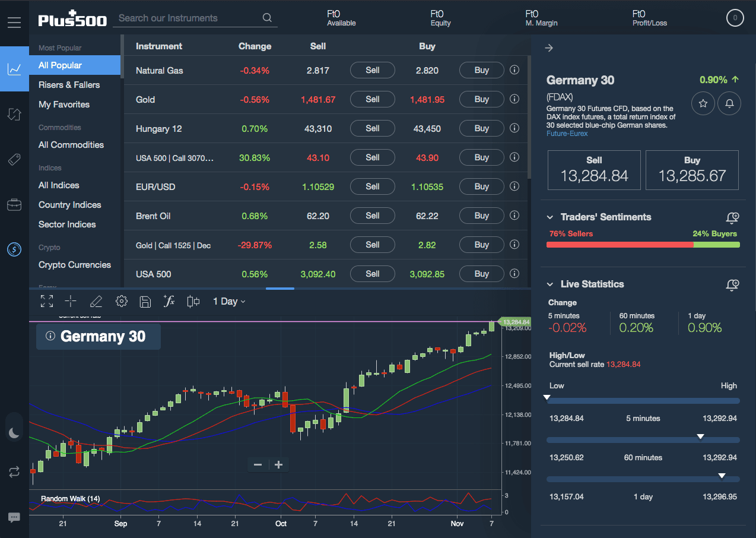Screen dimensions: 756x538
Task: Click the save chart layout icon
Action: tap(145, 301)
